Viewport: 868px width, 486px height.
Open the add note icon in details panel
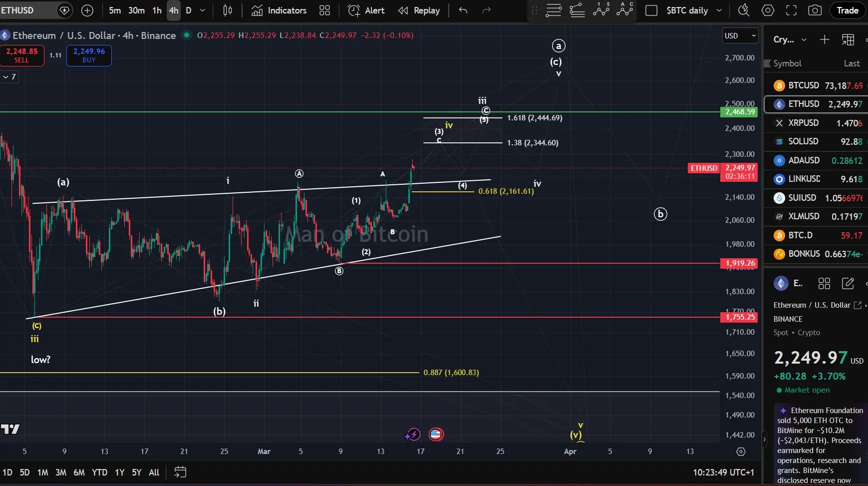point(848,284)
